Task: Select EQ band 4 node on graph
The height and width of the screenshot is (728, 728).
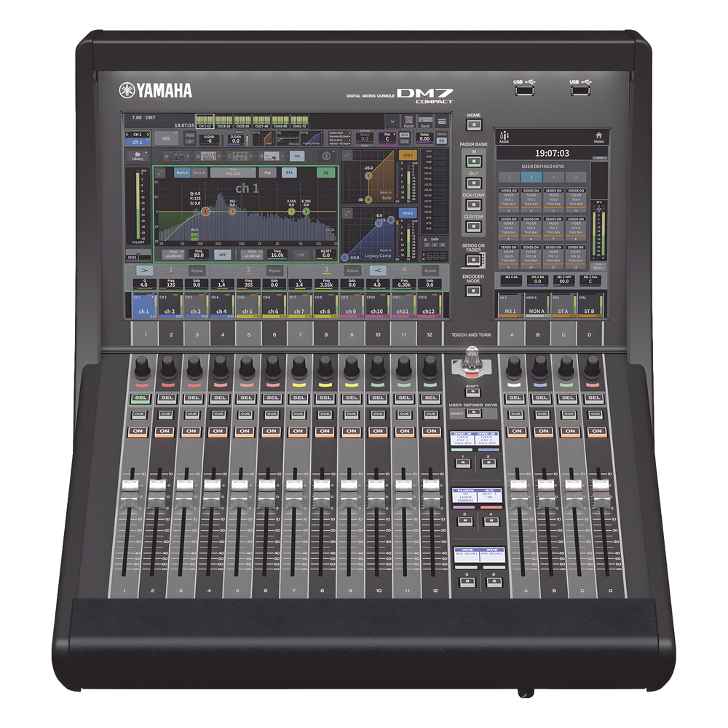Action: click(306, 212)
